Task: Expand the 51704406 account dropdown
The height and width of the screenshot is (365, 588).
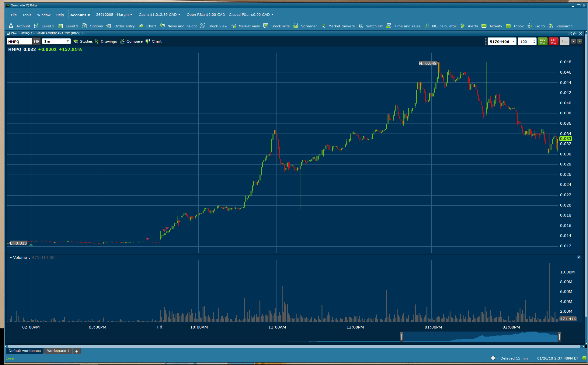Action: [x=513, y=42]
